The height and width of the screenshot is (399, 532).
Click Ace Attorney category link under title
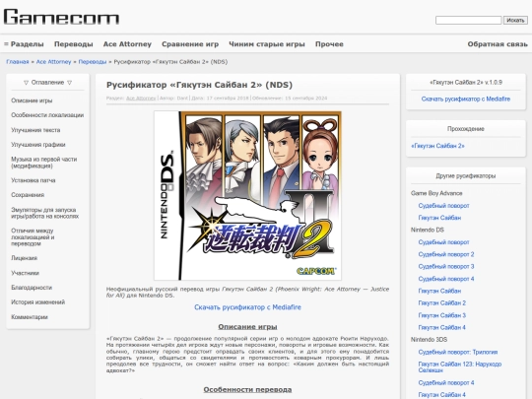(x=141, y=99)
